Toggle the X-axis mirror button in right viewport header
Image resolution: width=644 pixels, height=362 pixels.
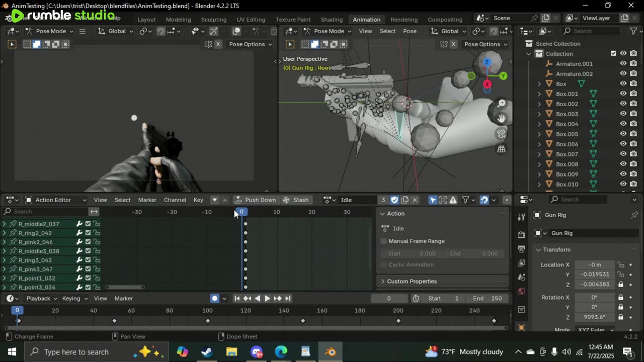[453, 44]
